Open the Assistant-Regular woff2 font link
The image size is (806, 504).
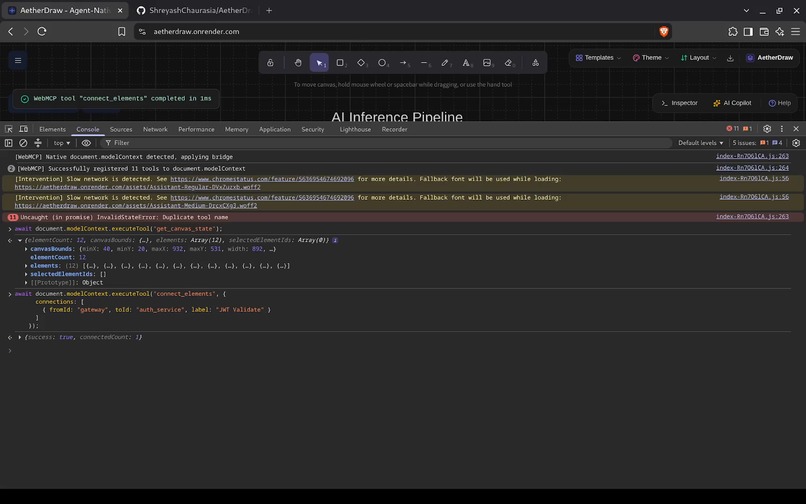[x=137, y=187]
